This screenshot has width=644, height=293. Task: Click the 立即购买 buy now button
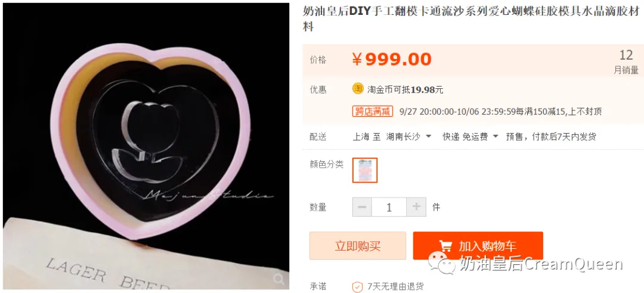[358, 246]
